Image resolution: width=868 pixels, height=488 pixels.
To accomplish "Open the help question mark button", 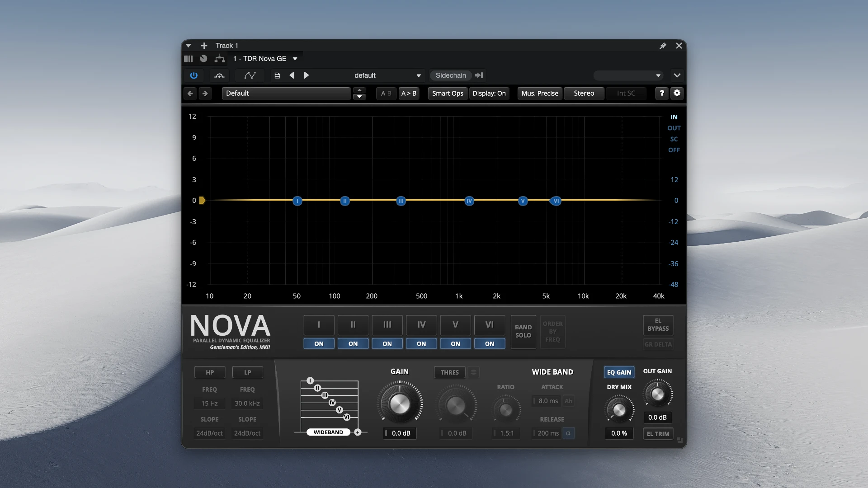I will click(662, 93).
